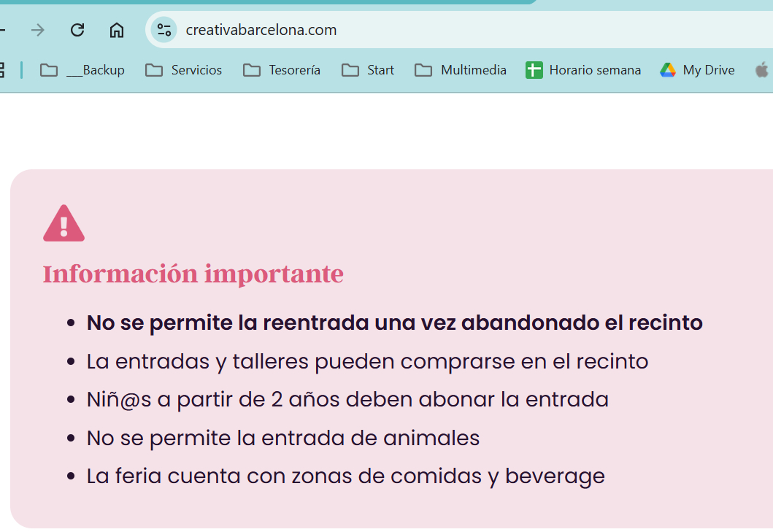
Task: Click the Niñ@s a partir de 2 años line
Action: pyautogui.click(x=347, y=400)
